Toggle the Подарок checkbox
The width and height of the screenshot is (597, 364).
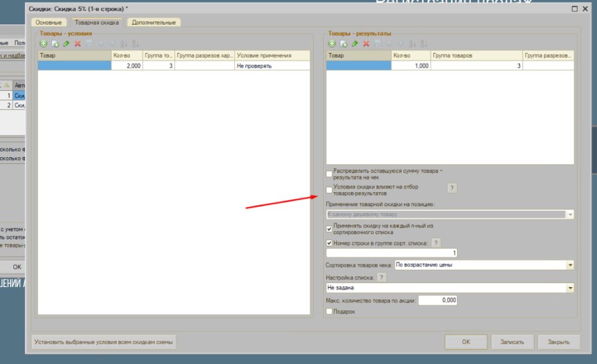click(x=329, y=312)
